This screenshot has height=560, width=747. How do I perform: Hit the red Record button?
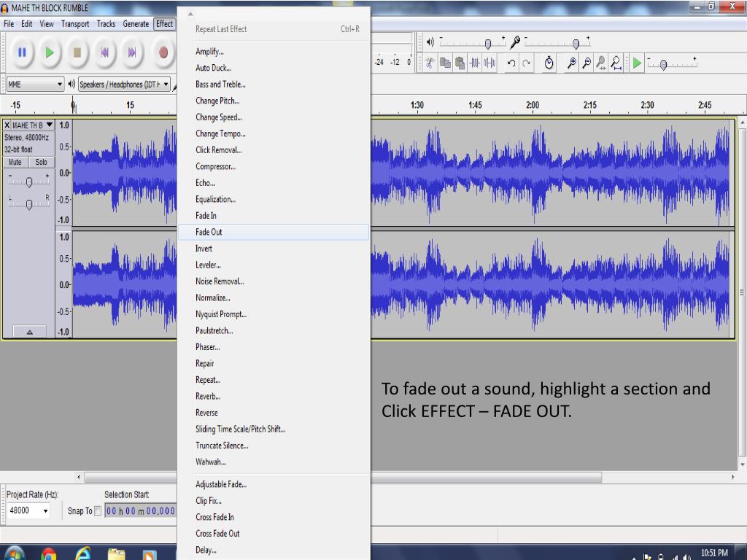163,52
